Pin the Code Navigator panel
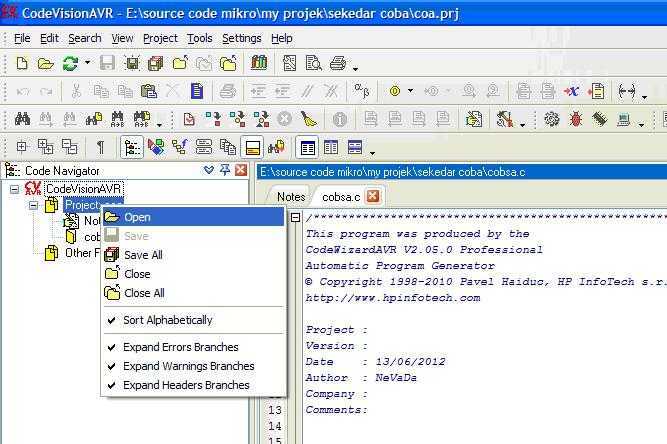This screenshot has height=444, width=667. [225, 170]
